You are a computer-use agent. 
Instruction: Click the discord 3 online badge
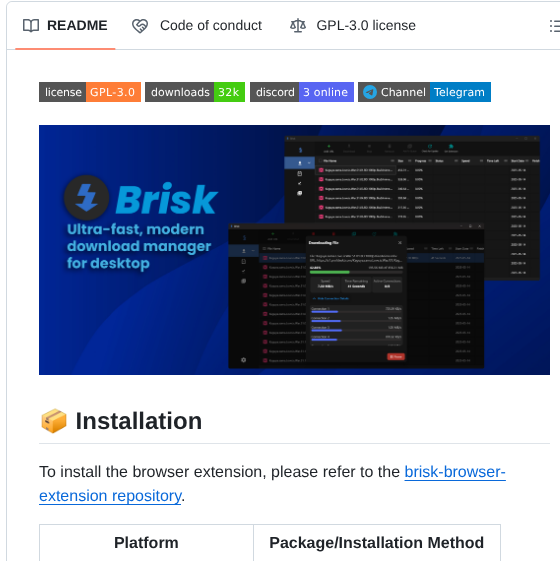(302, 92)
